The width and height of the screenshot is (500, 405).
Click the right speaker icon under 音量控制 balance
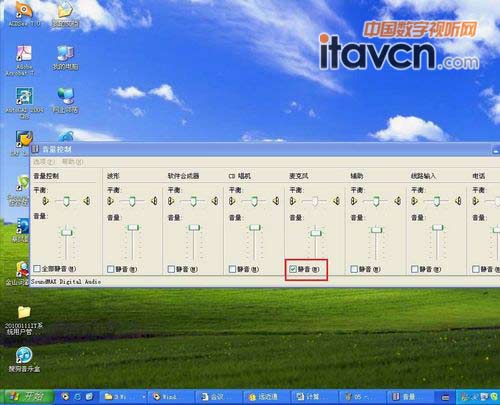click(87, 201)
